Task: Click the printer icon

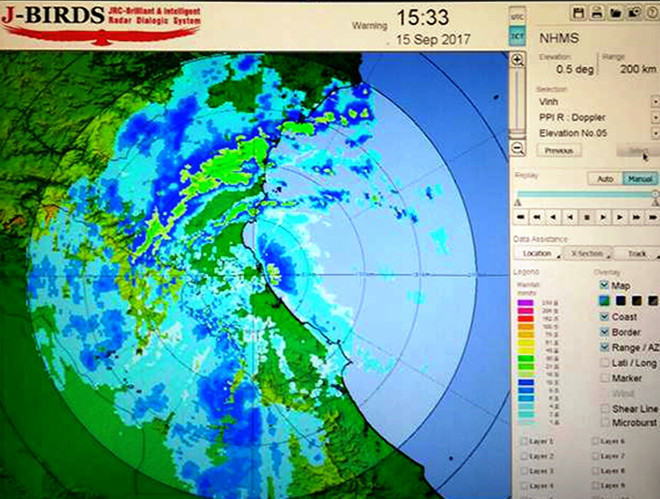Action: tap(597, 12)
